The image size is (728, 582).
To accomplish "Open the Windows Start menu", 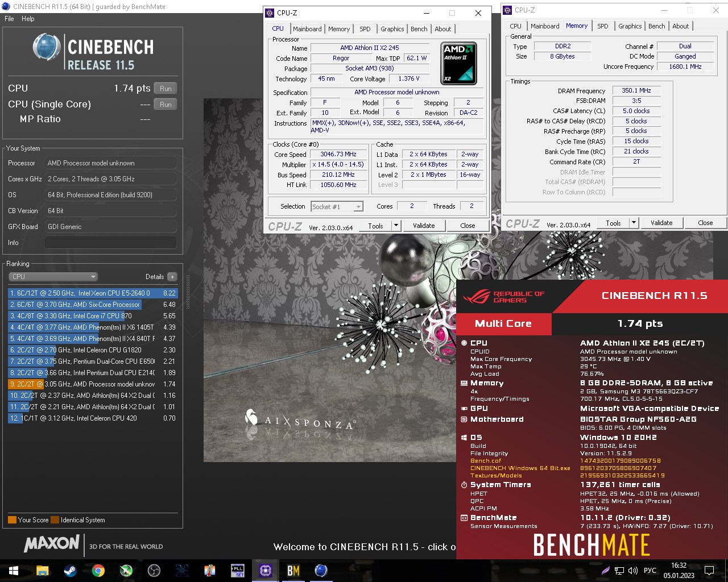I will tap(14, 570).
